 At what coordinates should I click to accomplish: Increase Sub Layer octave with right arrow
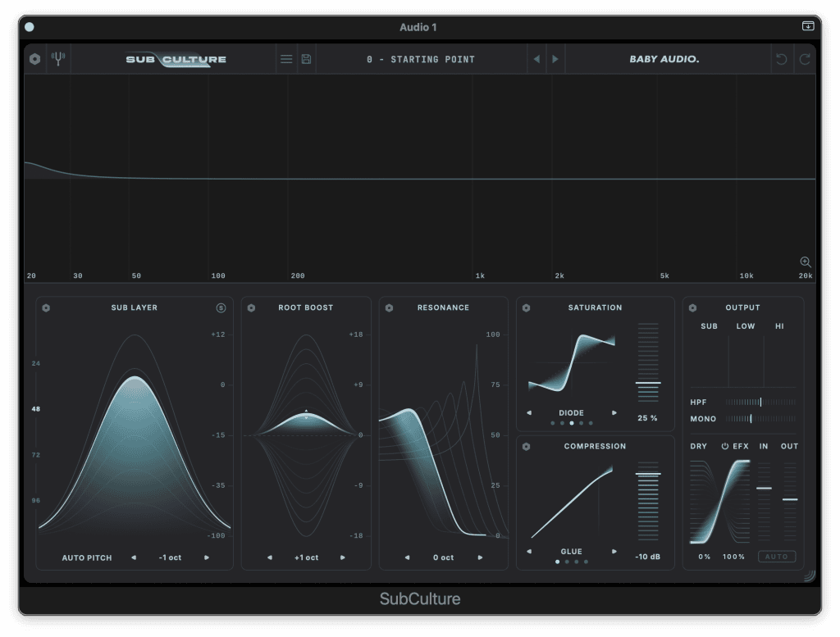206,557
